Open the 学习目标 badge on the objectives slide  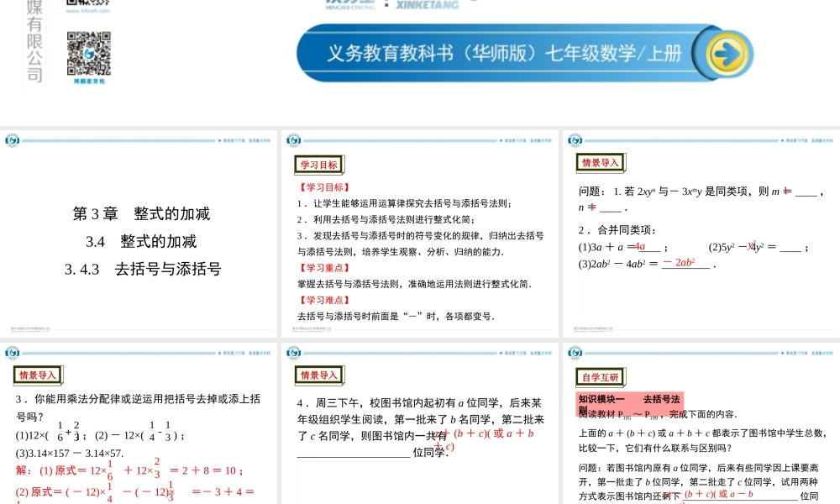pyautogui.click(x=320, y=165)
